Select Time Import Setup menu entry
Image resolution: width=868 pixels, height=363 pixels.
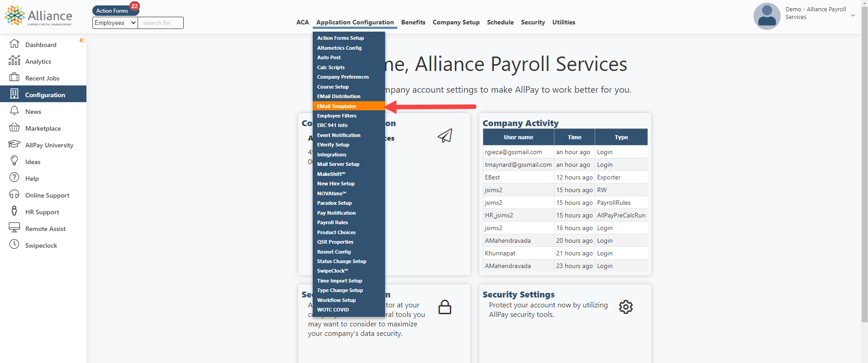pos(348,281)
